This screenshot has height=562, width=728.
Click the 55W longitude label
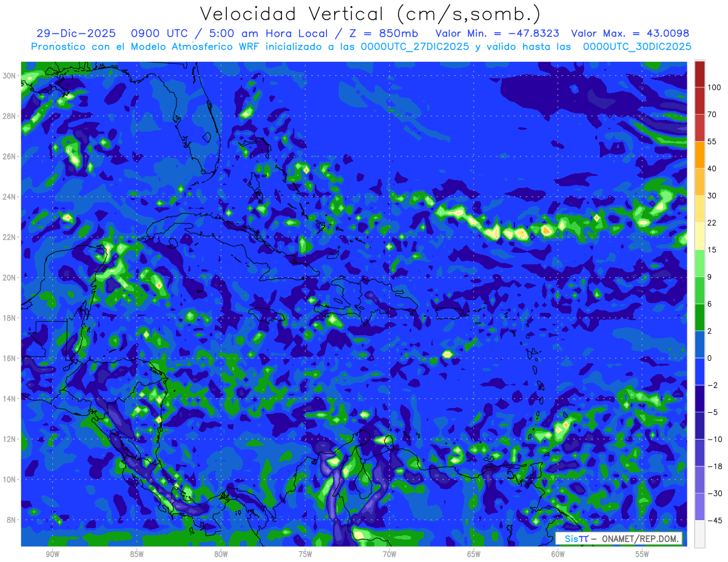coord(642,554)
